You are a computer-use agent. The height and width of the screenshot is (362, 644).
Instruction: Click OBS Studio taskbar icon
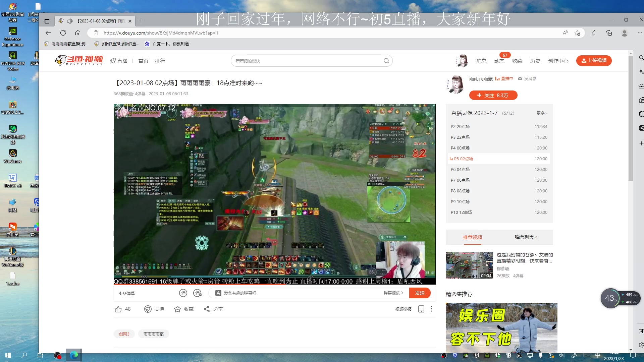pos(57,355)
